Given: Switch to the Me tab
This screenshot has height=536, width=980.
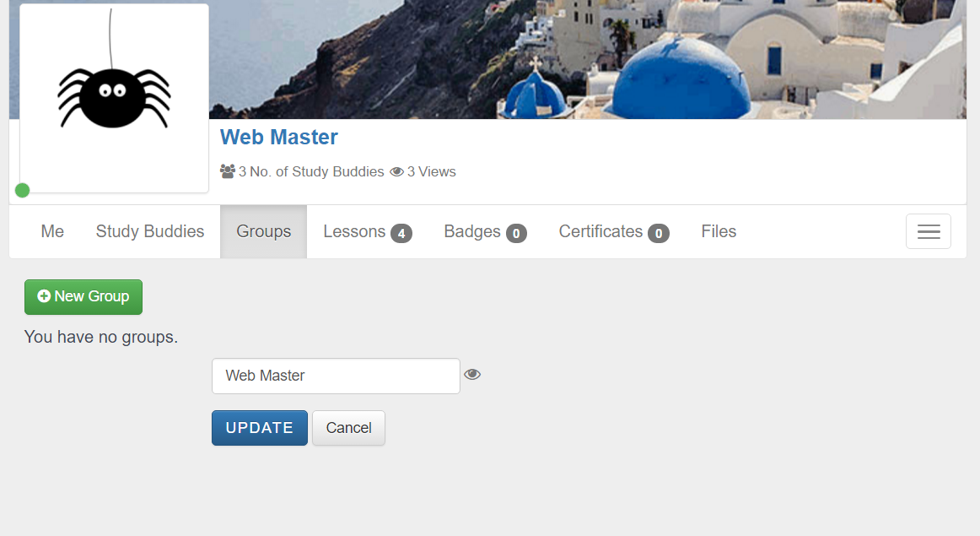Looking at the screenshot, I should click(52, 231).
